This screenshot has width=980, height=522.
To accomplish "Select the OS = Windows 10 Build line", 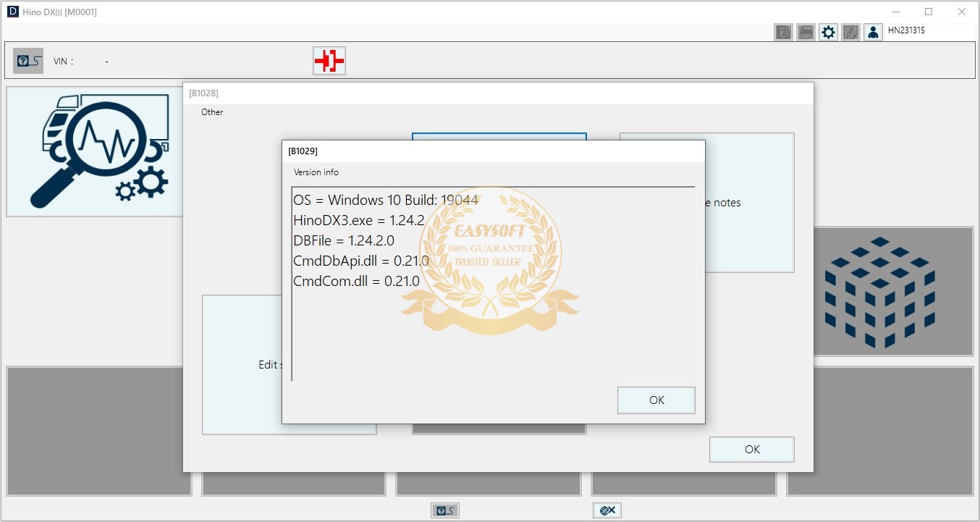I will [x=386, y=200].
